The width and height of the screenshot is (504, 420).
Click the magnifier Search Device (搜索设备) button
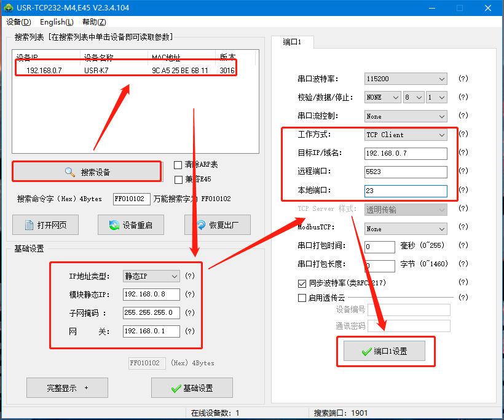pos(87,172)
